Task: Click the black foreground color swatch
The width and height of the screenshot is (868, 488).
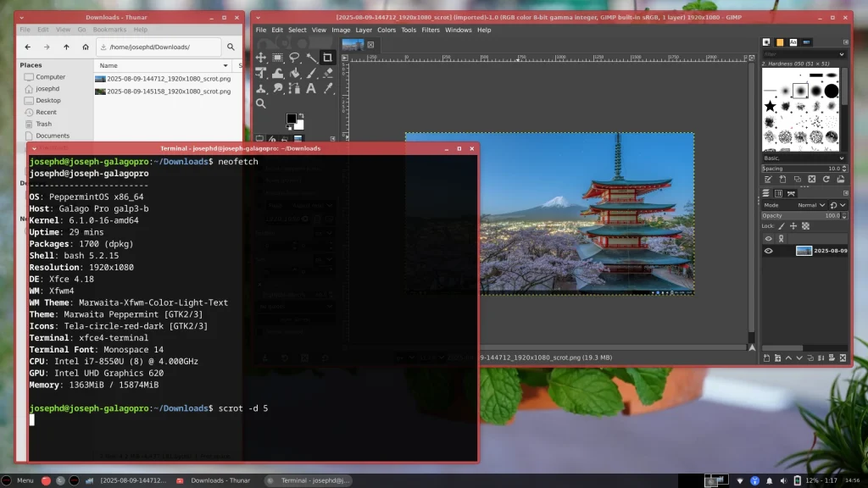Action: pyautogui.click(x=291, y=119)
